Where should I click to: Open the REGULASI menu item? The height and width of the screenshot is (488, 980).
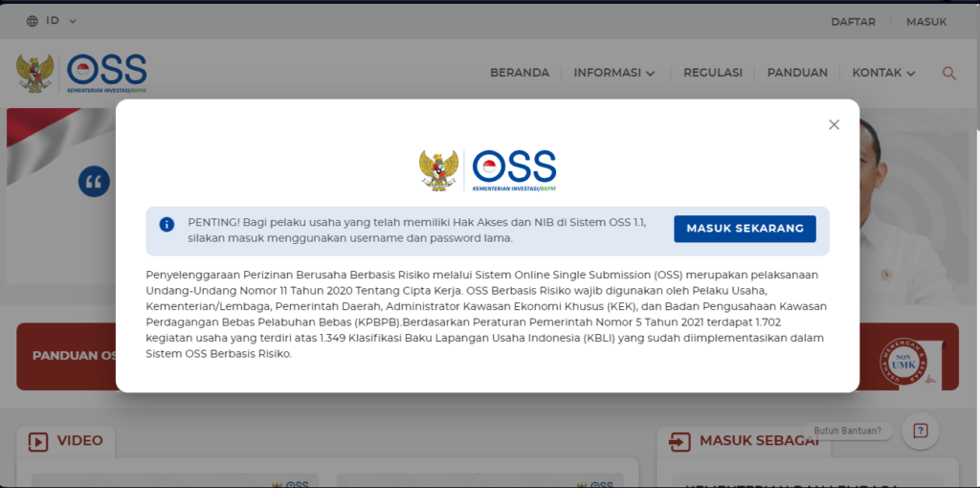(712, 73)
